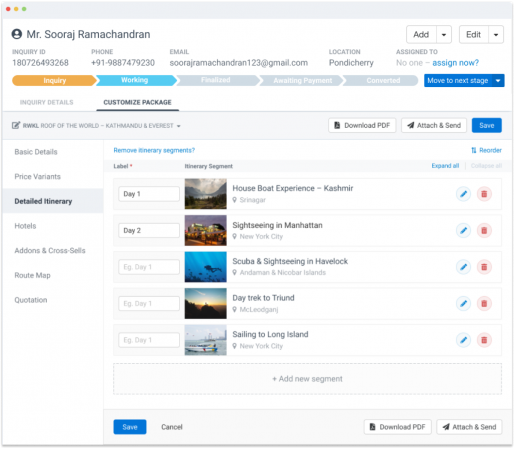Image resolution: width=514 pixels, height=449 pixels.
Task: Expand the Roof of the World package dropdown
Action: pos(179,126)
